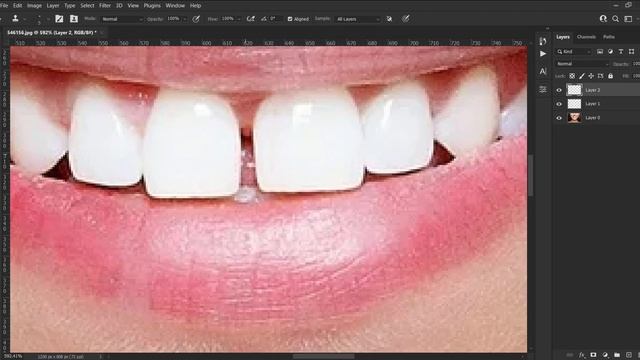Enable airbrush-style build-up icon
Screen dimensions: 640x360
(251, 19)
